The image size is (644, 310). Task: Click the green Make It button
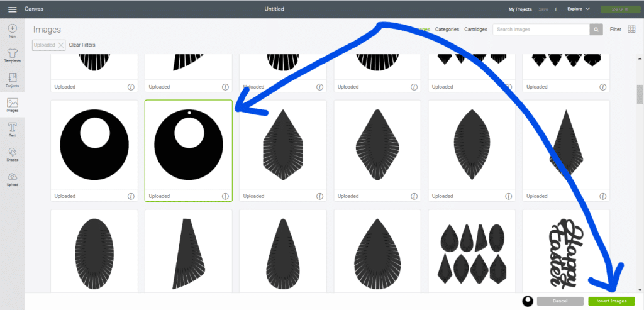(x=620, y=9)
